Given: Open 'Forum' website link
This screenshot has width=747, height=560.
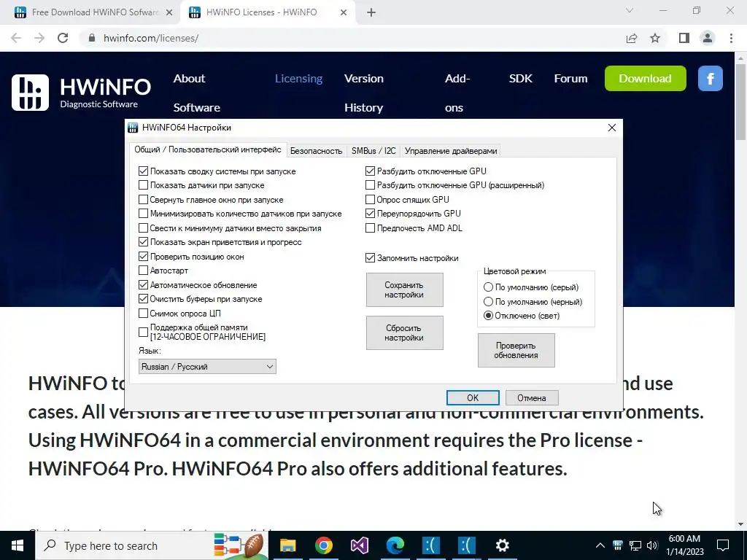Looking at the screenshot, I should pos(570,79).
